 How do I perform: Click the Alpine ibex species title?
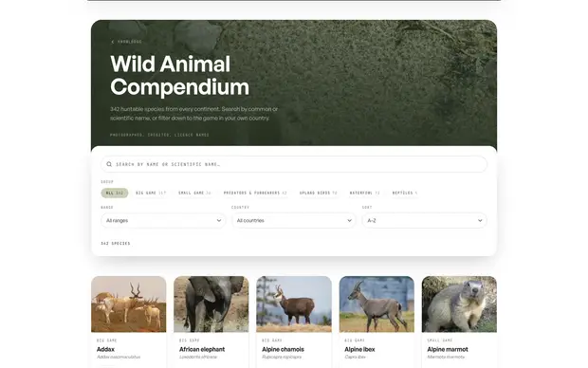click(359, 349)
